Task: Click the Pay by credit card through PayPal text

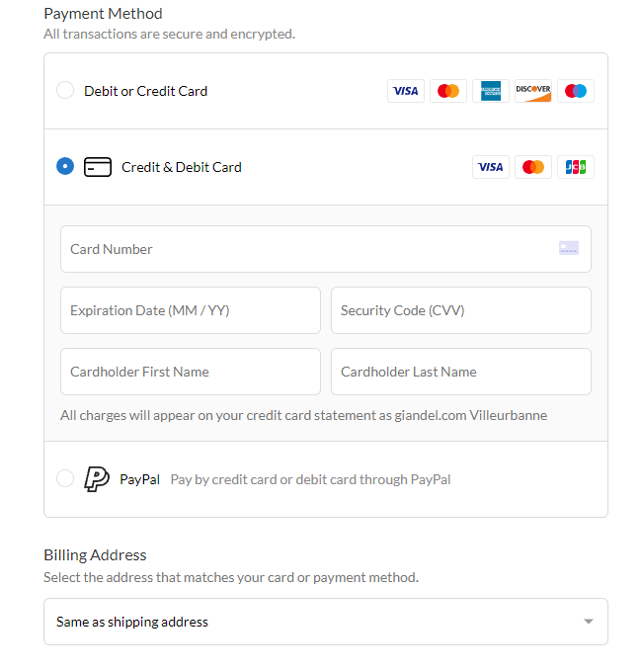Action: 310,479
